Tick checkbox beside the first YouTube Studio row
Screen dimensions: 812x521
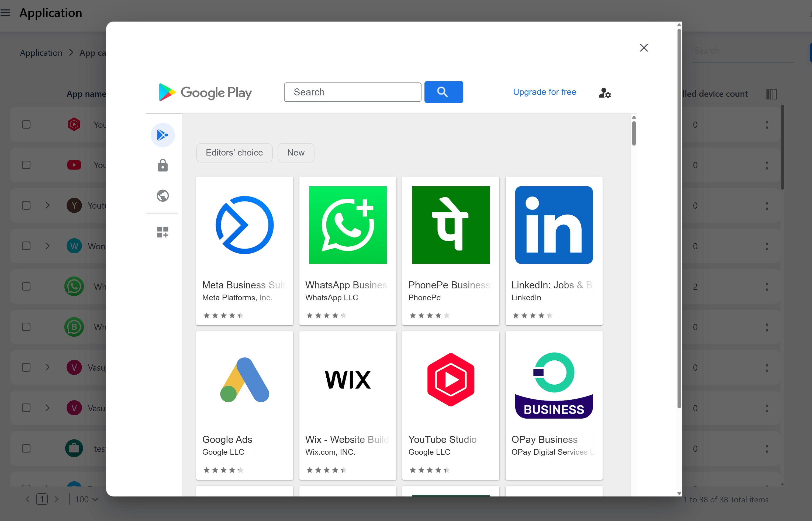[26, 125]
